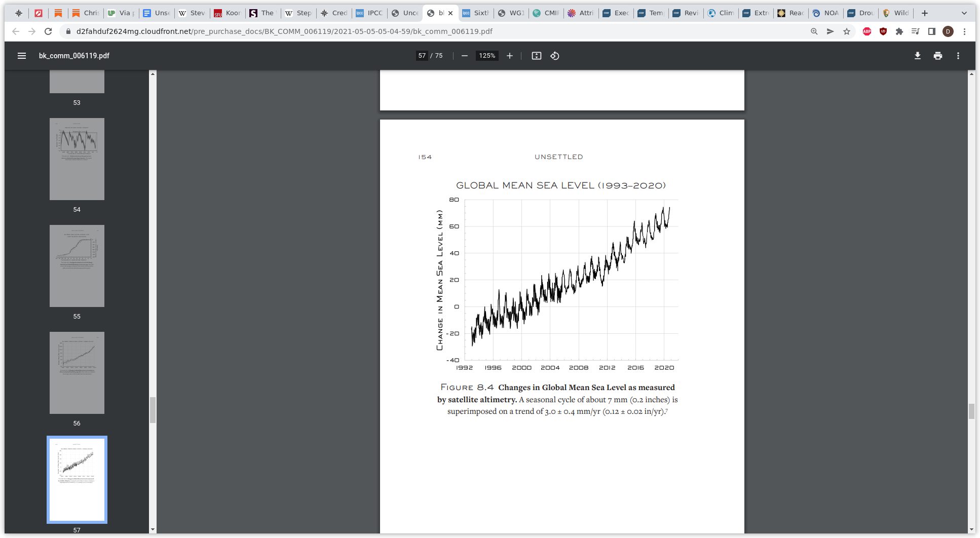Screen dimensions: 980x538
Task: Open the browser extensions puzzle icon
Action: pos(899,31)
